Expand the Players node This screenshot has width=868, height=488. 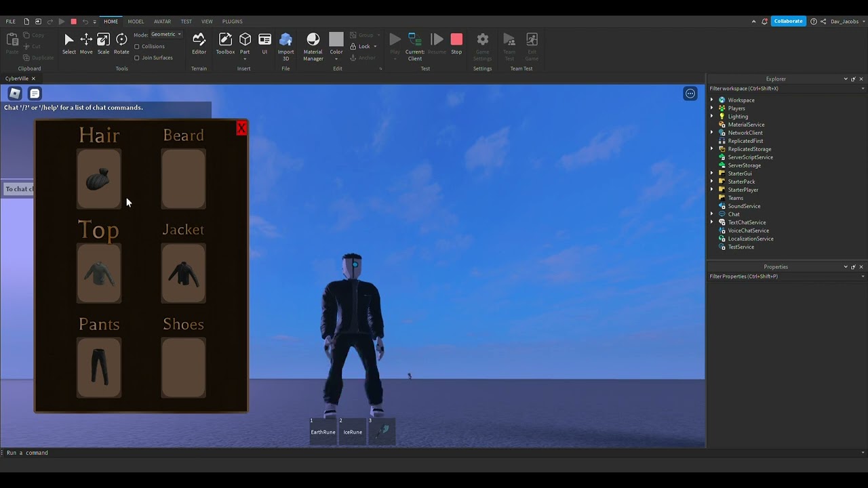(x=712, y=108)
